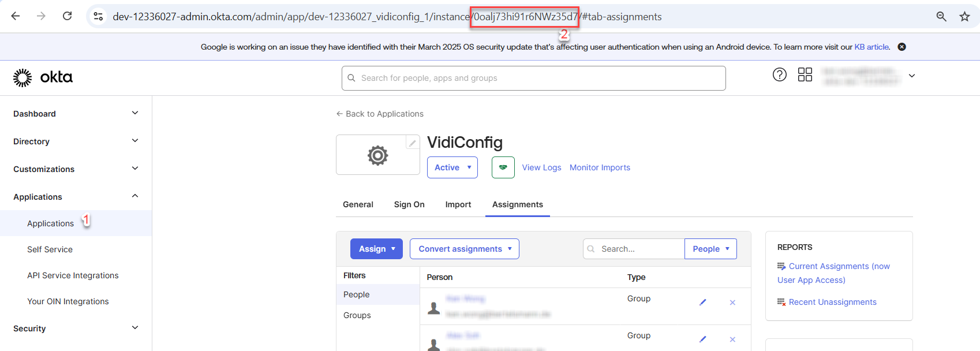This screenshot has height=351, width=980.
Task: Dismiss the Android security notice banner
Action: click(x=902, y=47)
